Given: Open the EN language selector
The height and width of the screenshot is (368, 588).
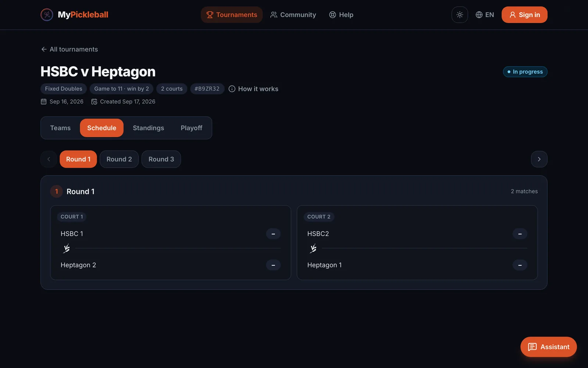Looking at the screenshot, I should 485,15.
